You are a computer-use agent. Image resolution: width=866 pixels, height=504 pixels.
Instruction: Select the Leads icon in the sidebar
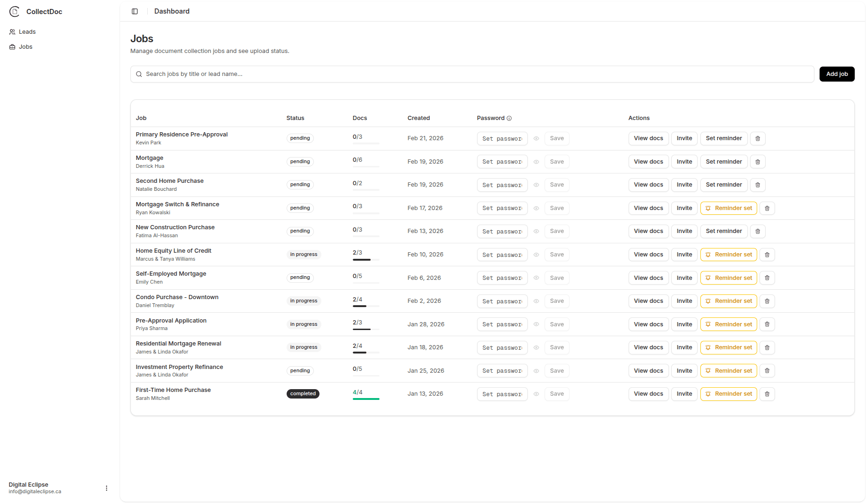point(12,31)
